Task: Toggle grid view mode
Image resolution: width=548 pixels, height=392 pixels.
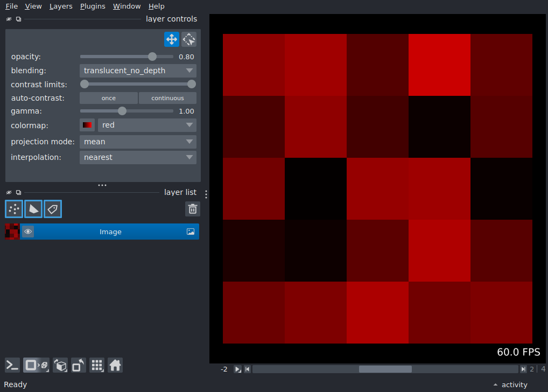Action: click(x=97, y=366)
